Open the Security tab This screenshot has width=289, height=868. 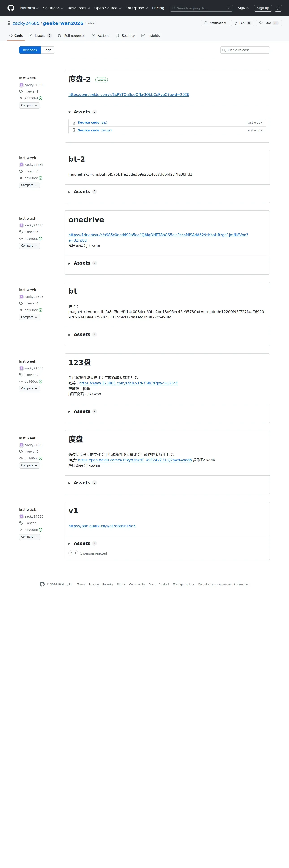125,36
